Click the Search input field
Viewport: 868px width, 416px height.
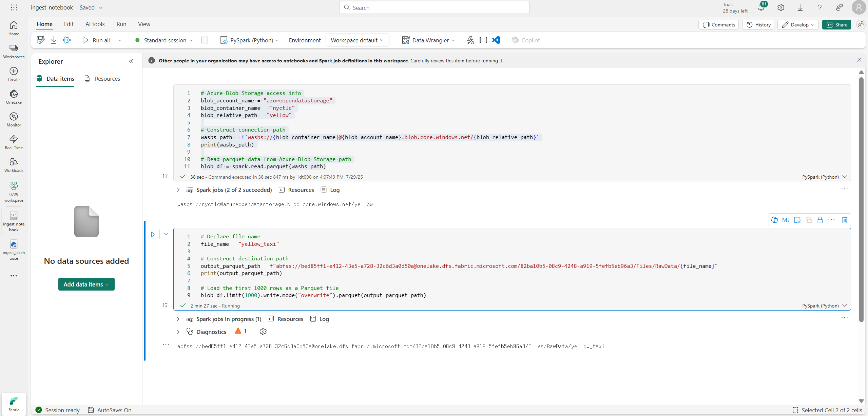click(x=434, y=7)
